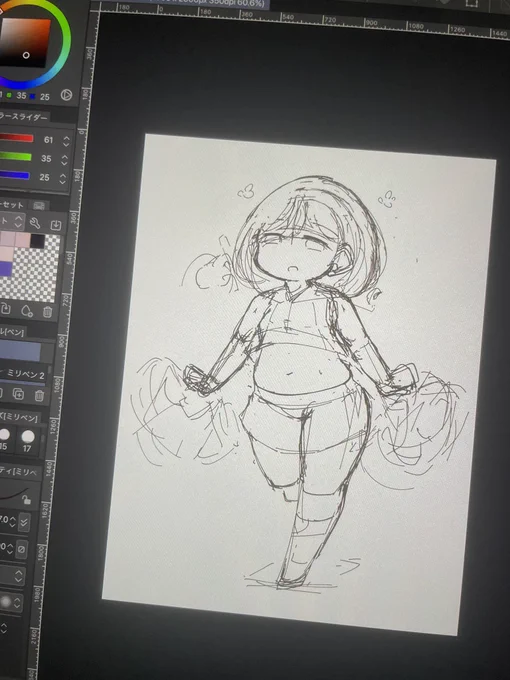Select brush size preset 17
510x680 pixels.
[x=28, y=440]
